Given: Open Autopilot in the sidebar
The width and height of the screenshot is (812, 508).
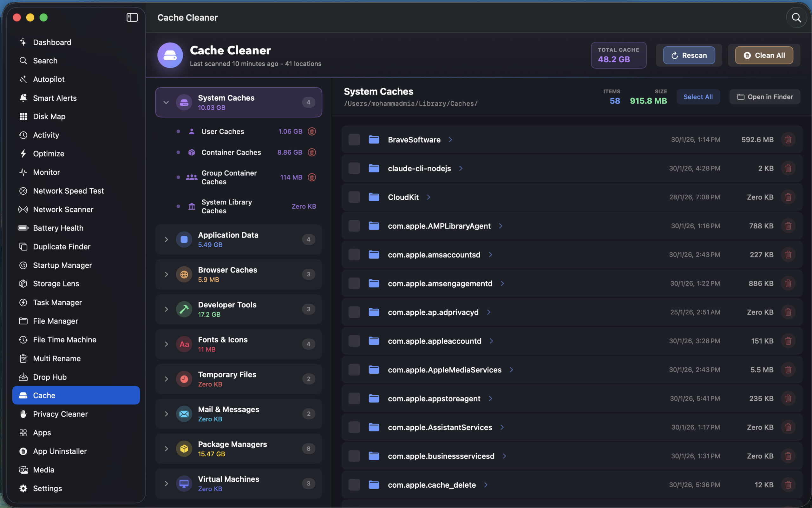Looking at the screenshot, I should [x=76, y=79].
